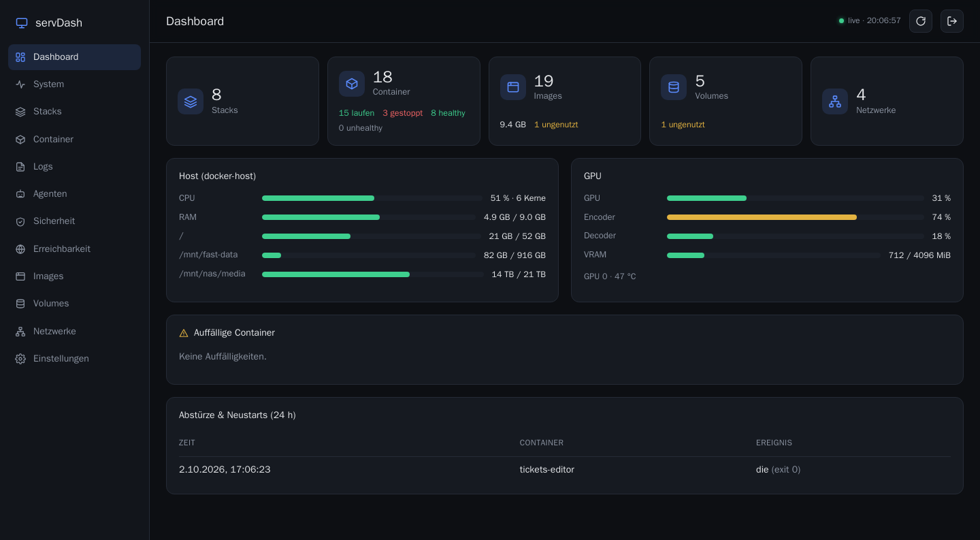Click the 'die (exit 0)' event cell

point(778,470)
